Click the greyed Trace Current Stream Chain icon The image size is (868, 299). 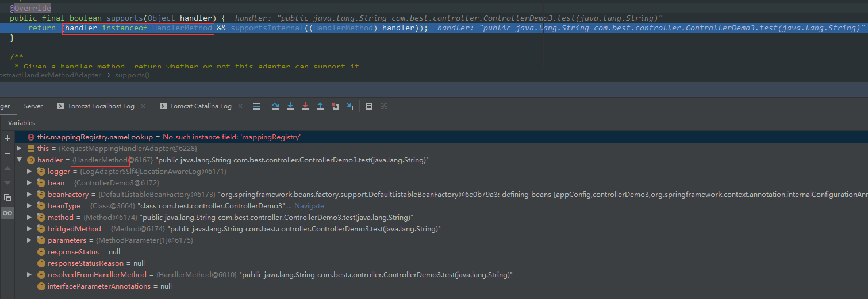(384, 106)
